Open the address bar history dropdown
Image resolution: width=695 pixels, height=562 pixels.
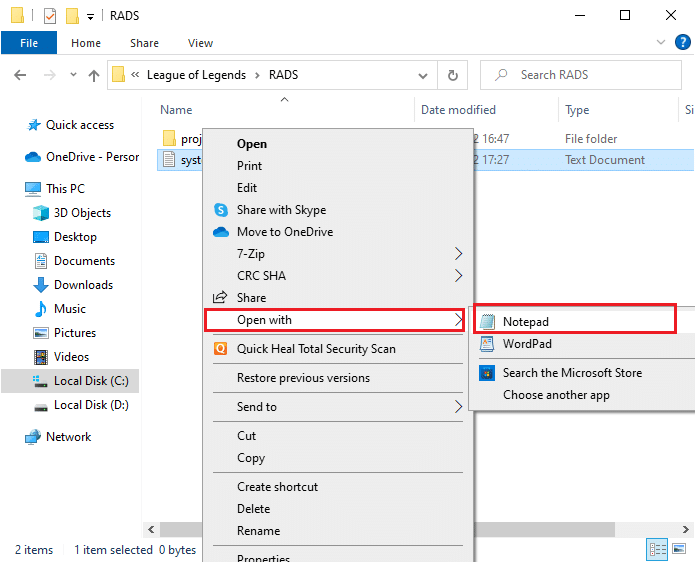pos(423,75)
